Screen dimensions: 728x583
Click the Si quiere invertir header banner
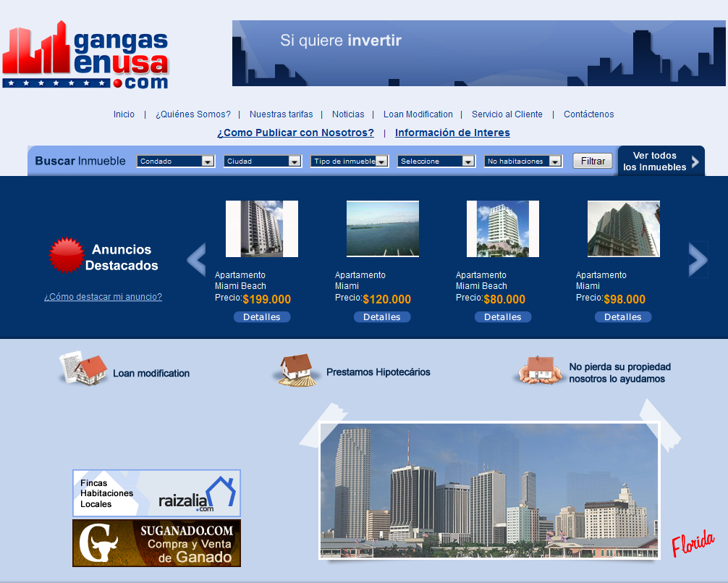pos(478,53)
